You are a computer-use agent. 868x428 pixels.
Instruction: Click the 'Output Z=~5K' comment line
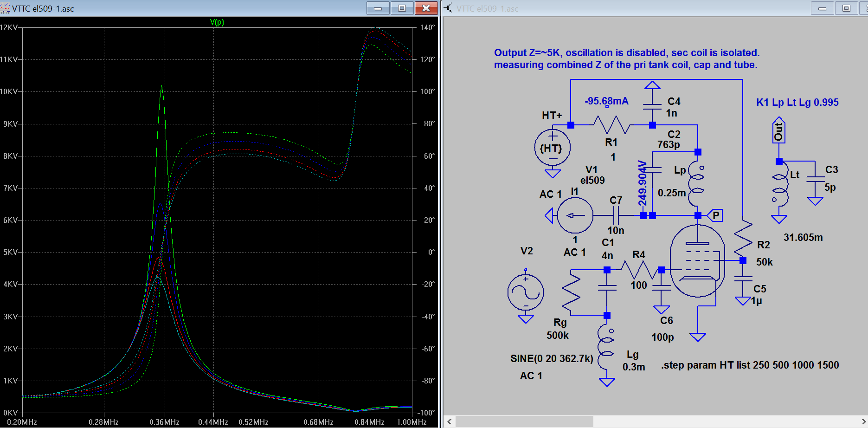627,53
